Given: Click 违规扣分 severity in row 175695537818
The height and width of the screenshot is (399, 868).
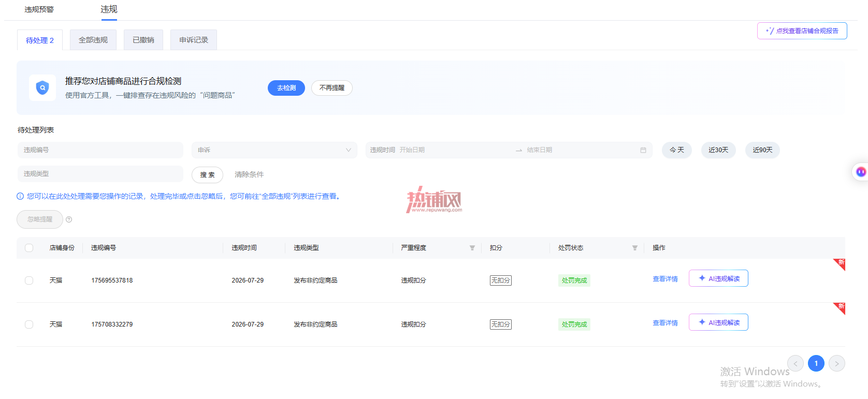Looking at the screenshot, I should [414, 280].
